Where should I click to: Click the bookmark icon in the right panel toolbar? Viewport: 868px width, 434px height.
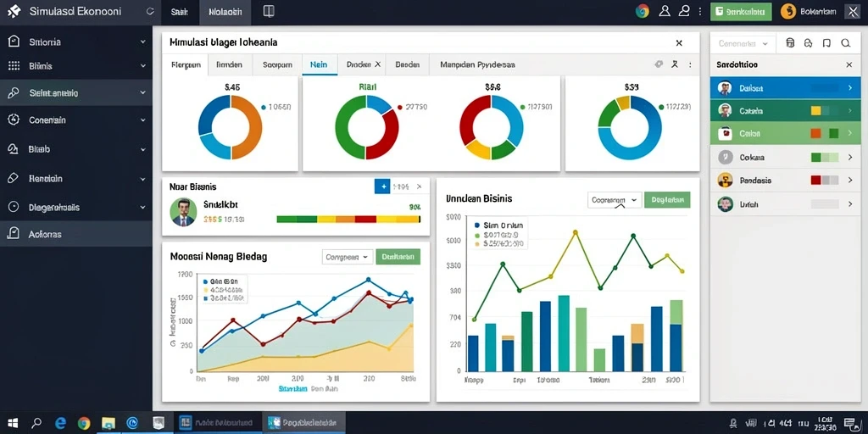826,43
